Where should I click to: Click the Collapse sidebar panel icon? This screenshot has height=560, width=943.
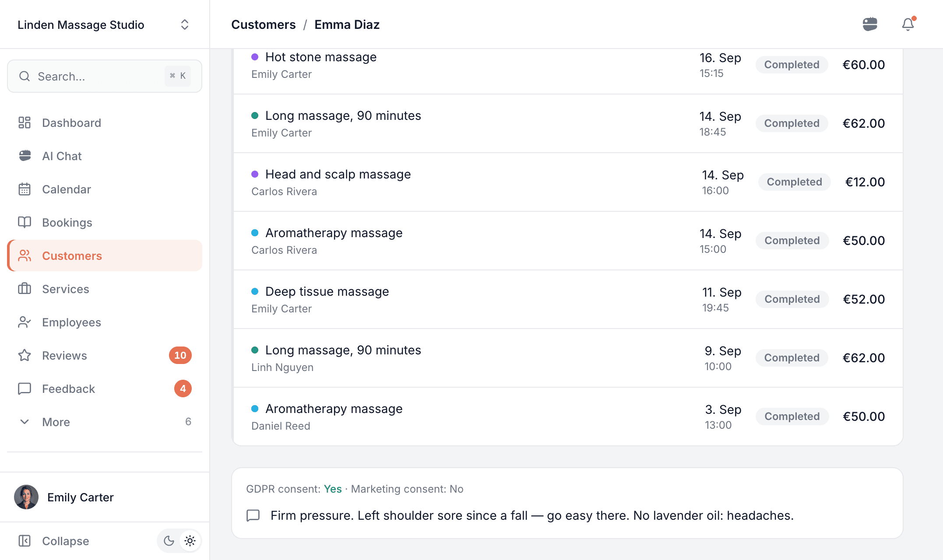[x=25, y=541]
